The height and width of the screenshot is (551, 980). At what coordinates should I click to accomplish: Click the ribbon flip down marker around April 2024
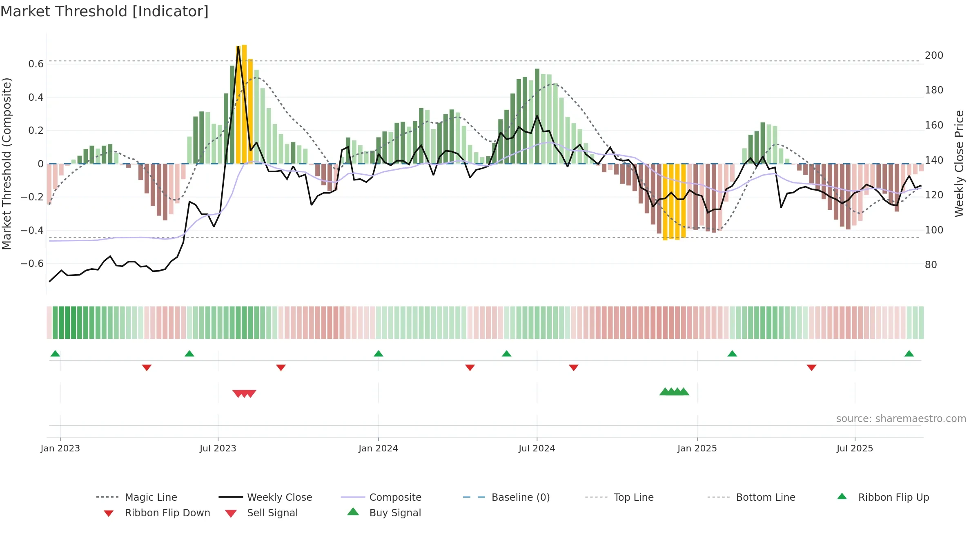(x=470, y=368)
